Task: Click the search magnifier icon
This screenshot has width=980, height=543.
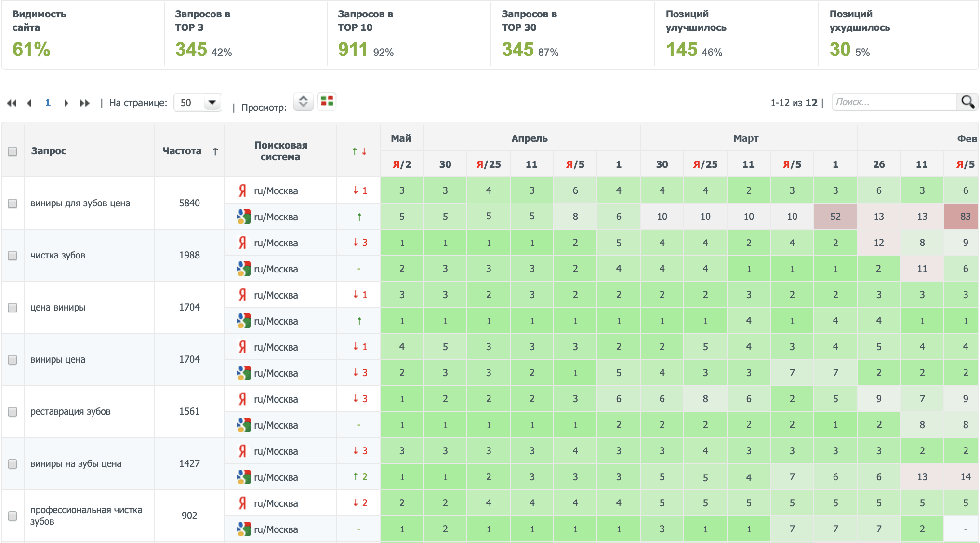Action: tap(967, 102)
